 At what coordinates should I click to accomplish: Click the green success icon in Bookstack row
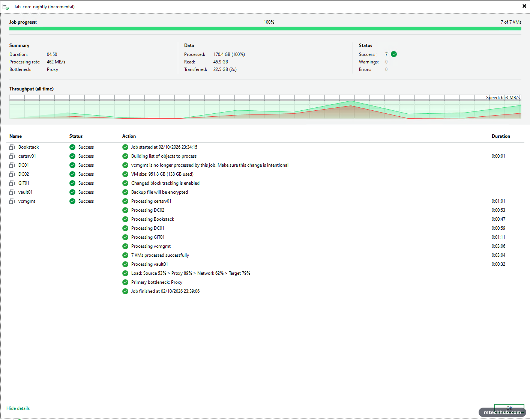pyautogui.click(x=72, y=147)
